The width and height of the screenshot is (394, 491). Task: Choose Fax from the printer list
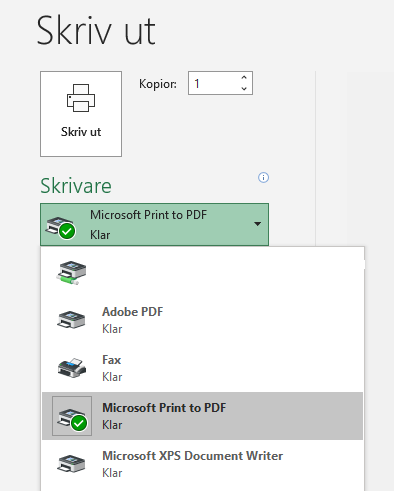[x=202, y=368]
